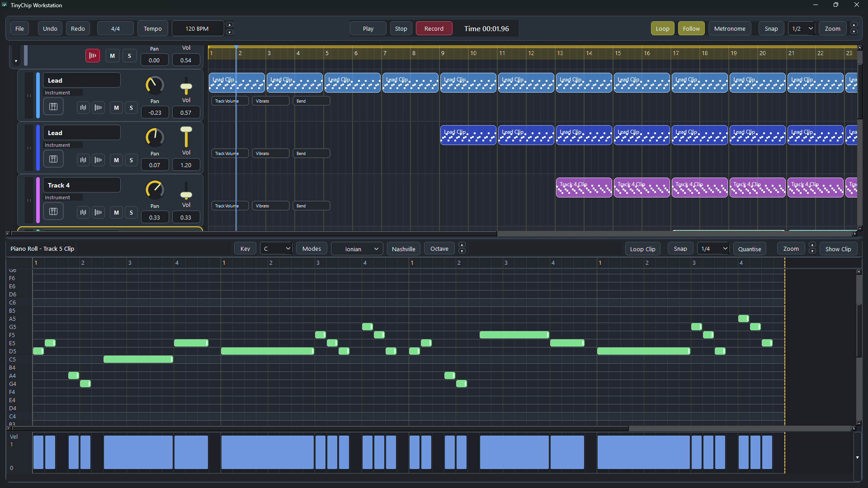Toggle the Follow playhead button
Image resolution: width=868 pixels, height=488 pixels.
tap(691, 28)
